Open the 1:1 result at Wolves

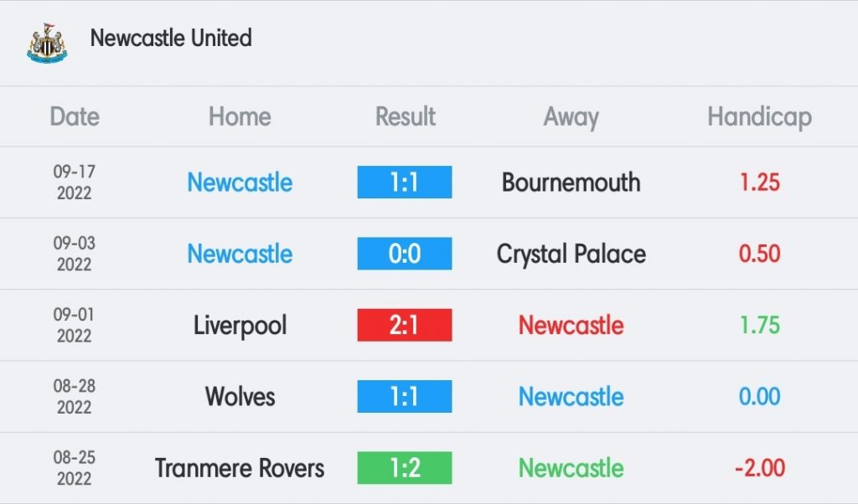[x=405, y=396]
